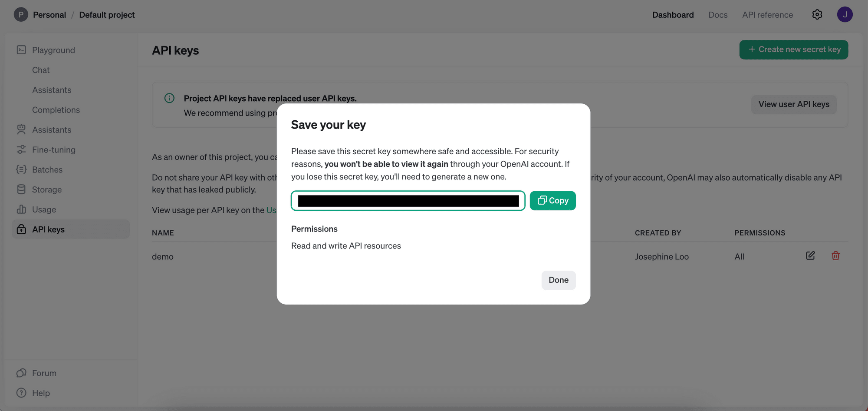View Usage via the chart icon
Image resolution: width=868 pixels, height=411 pixels.
coord(21,209)
